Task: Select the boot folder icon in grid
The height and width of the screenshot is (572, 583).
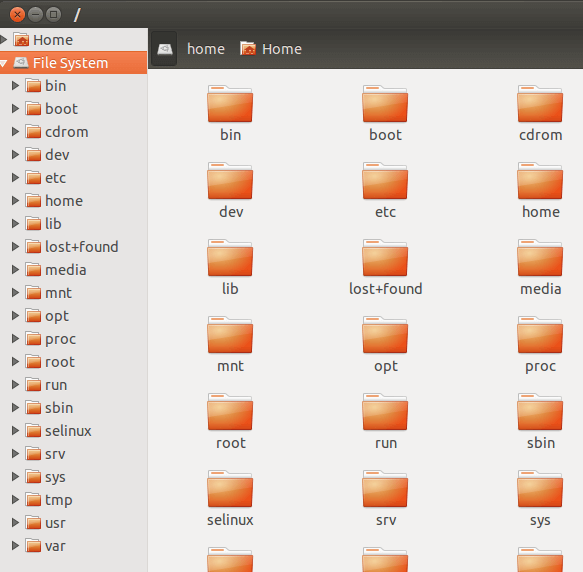Action: tap(385, 104)
